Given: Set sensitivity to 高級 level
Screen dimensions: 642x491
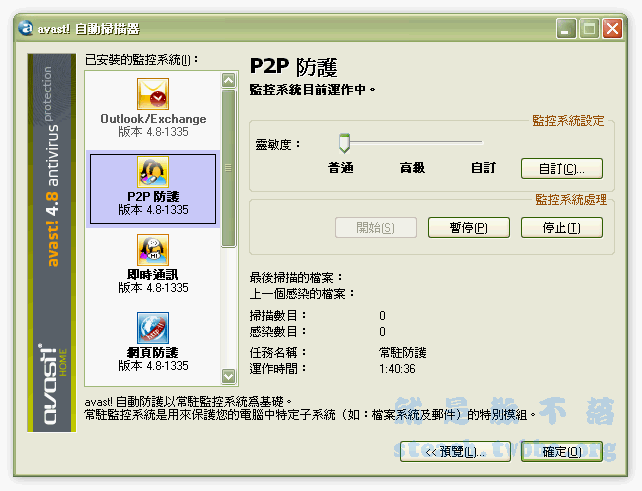Looking at the screenshot, I should click(x=412, y=167).
